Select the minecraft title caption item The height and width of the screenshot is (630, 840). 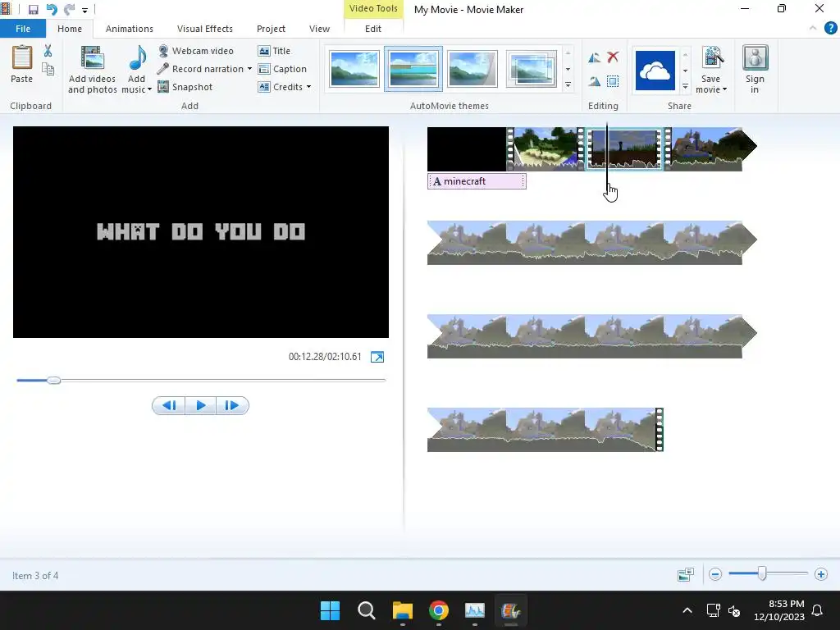click(477, 181)
